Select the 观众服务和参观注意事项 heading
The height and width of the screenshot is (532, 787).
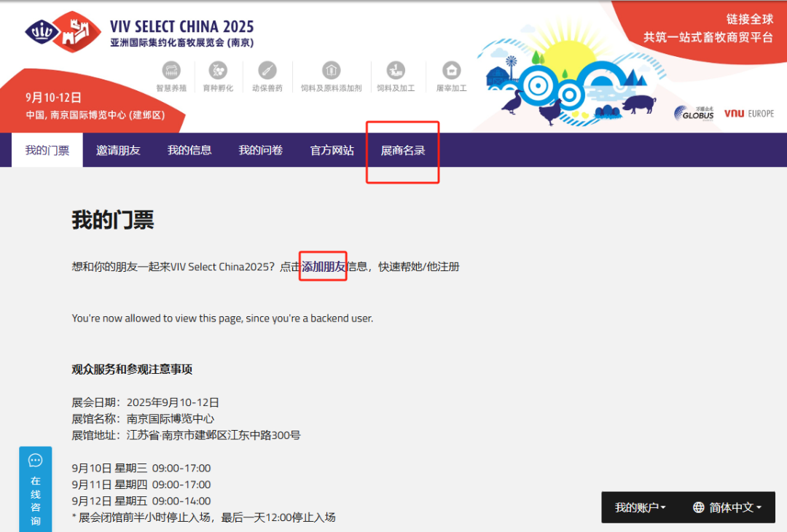[132, 369]
